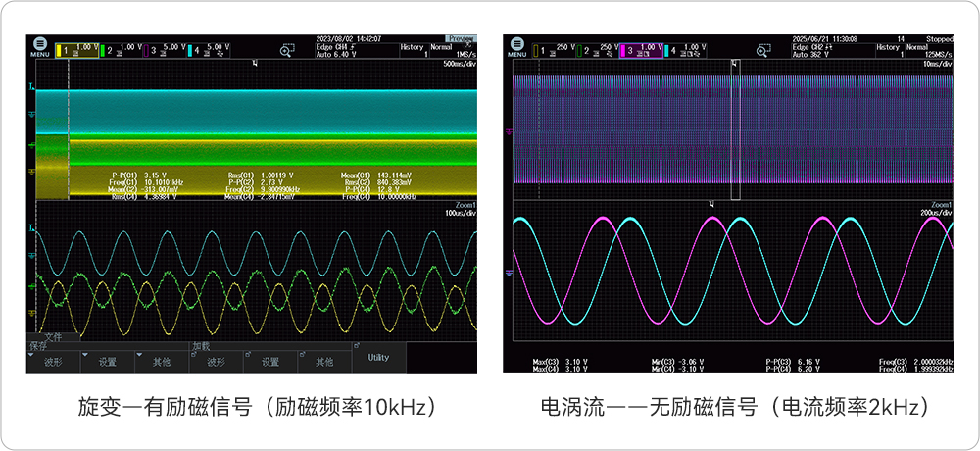Image resolution: width=980 pixels, height=451 pixels.
Task: Open the 文件 tab
Action: (x=54, y=336)
